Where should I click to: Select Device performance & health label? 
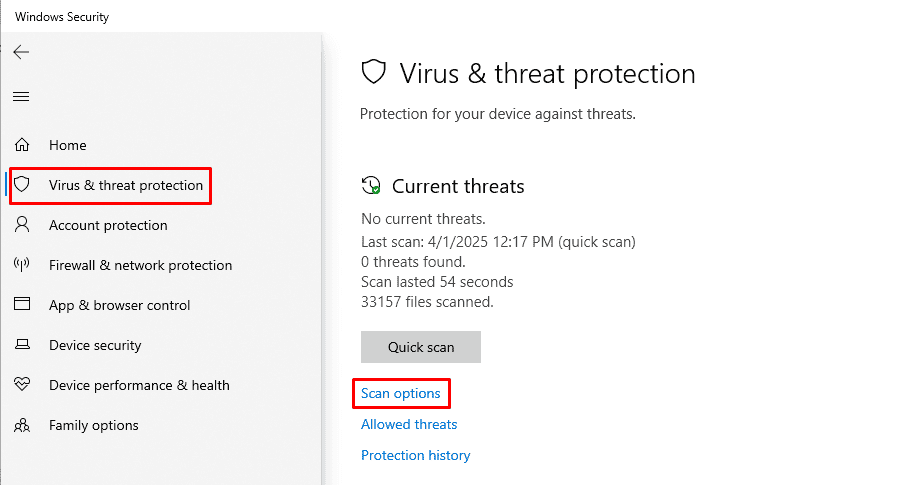pyautogui.click(x=139, y=385)
